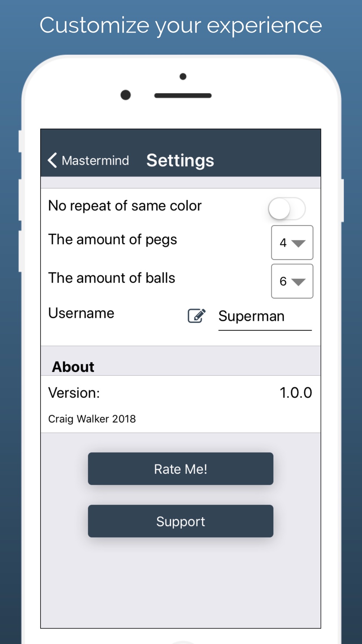Tap the About section header
Viewport: 362px width, 644px height.
73,367
